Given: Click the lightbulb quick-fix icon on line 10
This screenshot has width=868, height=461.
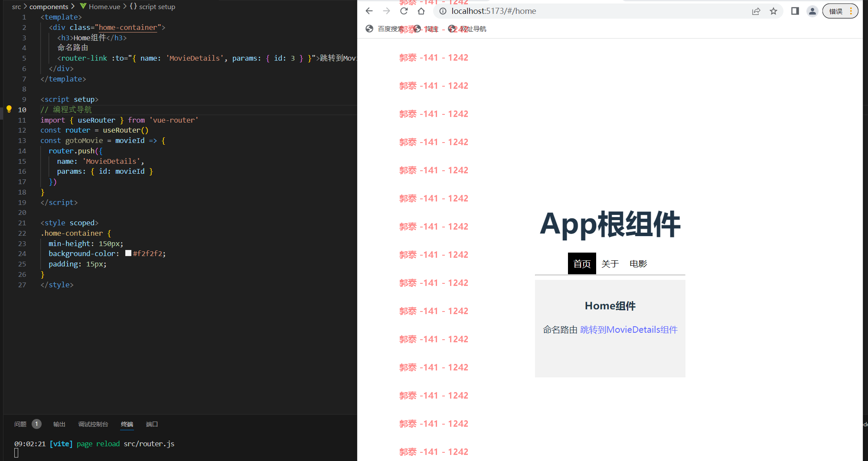Looking at the screenshot, I should (9, 109).
